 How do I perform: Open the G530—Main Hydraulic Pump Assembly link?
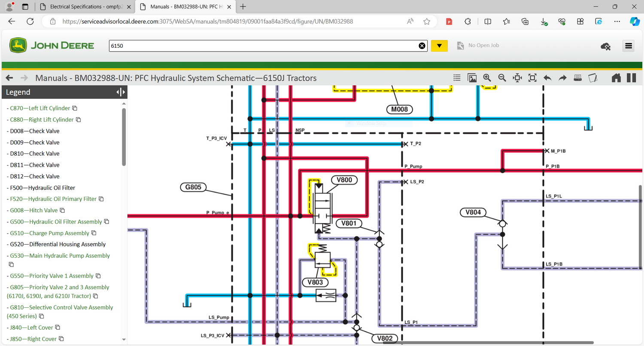click(x=60, y=256)
